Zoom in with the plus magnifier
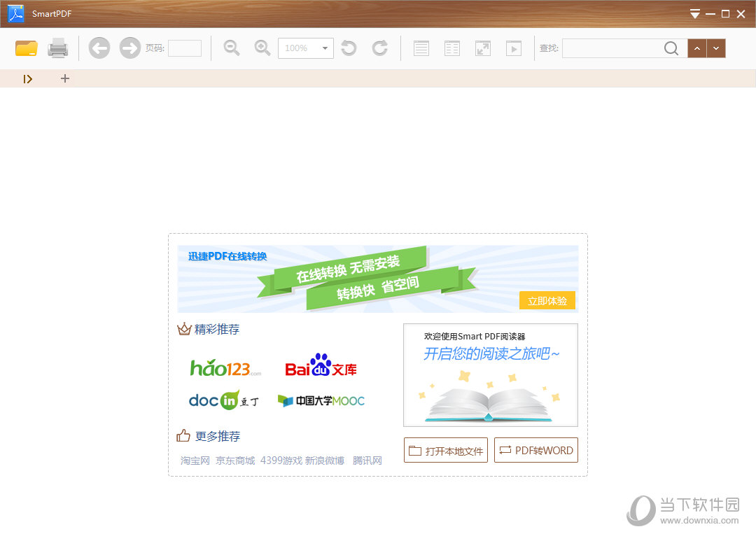 (x=262, y=48)
